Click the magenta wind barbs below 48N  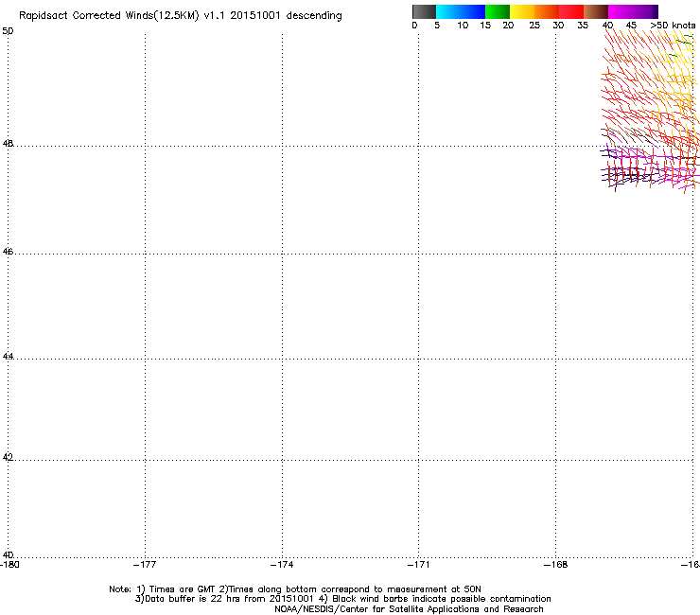[x=652, y=167]
